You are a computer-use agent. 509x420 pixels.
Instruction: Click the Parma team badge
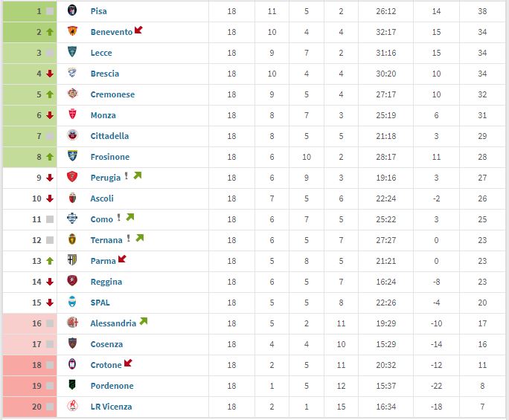pyautogui.click(x=72, y=261)
